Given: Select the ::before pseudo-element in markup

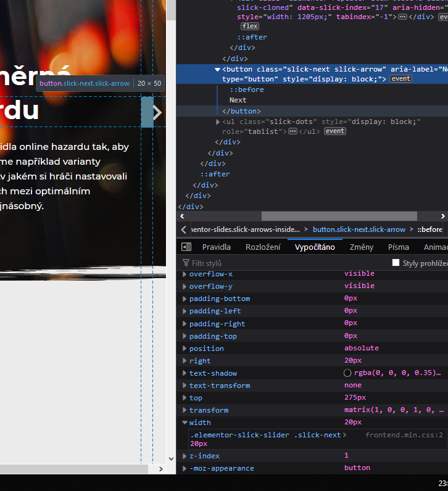Looking at the screenshot, I should point(247,89).
